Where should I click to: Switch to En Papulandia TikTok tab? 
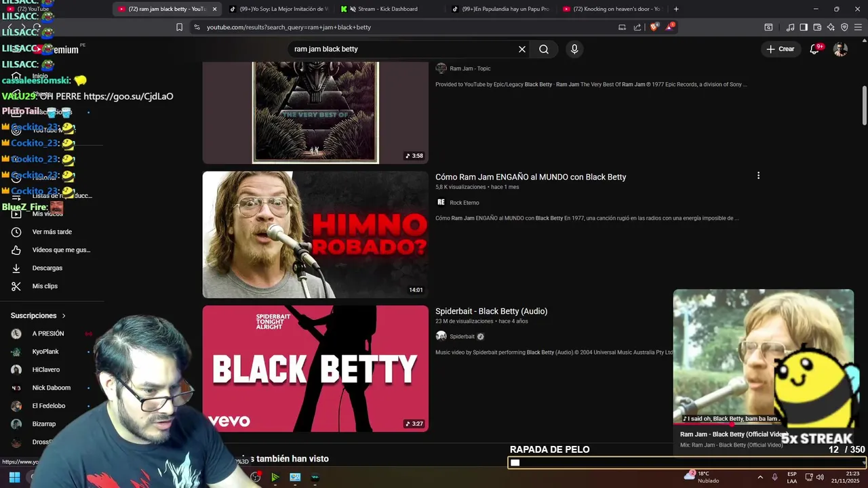(x=500, y=9)
